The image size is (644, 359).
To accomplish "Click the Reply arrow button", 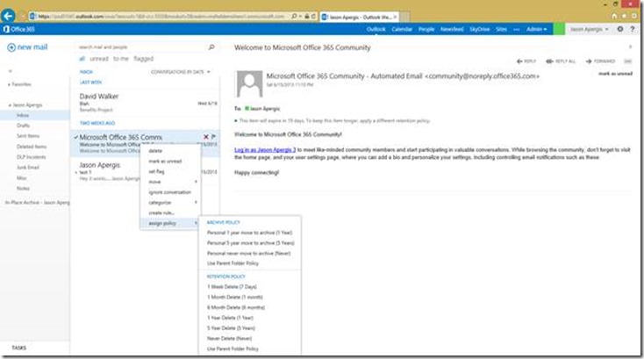I will (526, 61).
